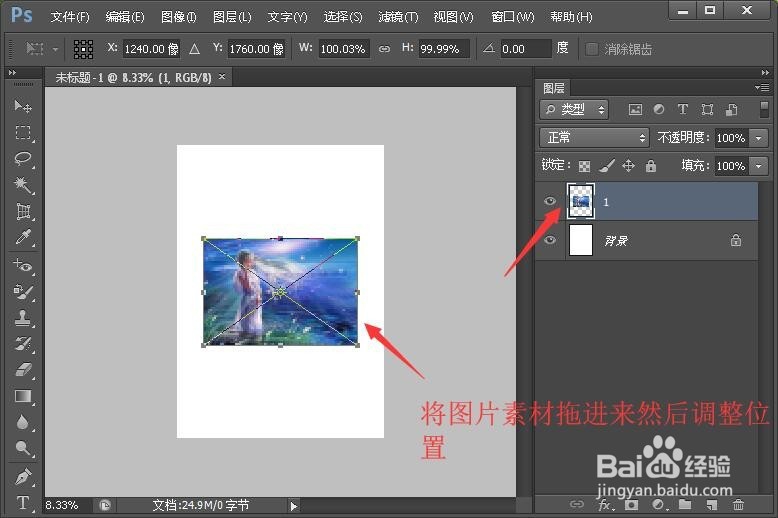This screenshot has width=778, height=518.
Task: Filter layers by type T icon
Action: click(x=683, y=110)
